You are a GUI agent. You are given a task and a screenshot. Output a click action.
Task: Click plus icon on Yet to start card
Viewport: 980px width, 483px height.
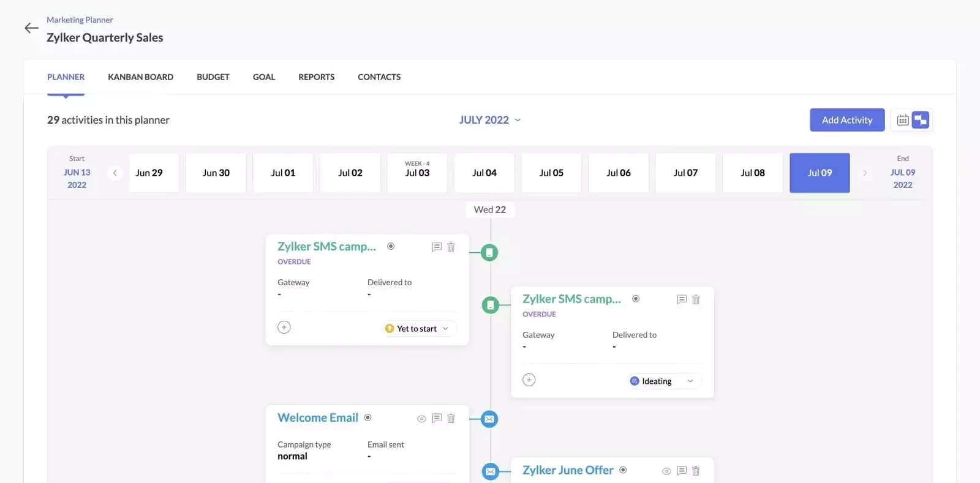coord(284,328)
